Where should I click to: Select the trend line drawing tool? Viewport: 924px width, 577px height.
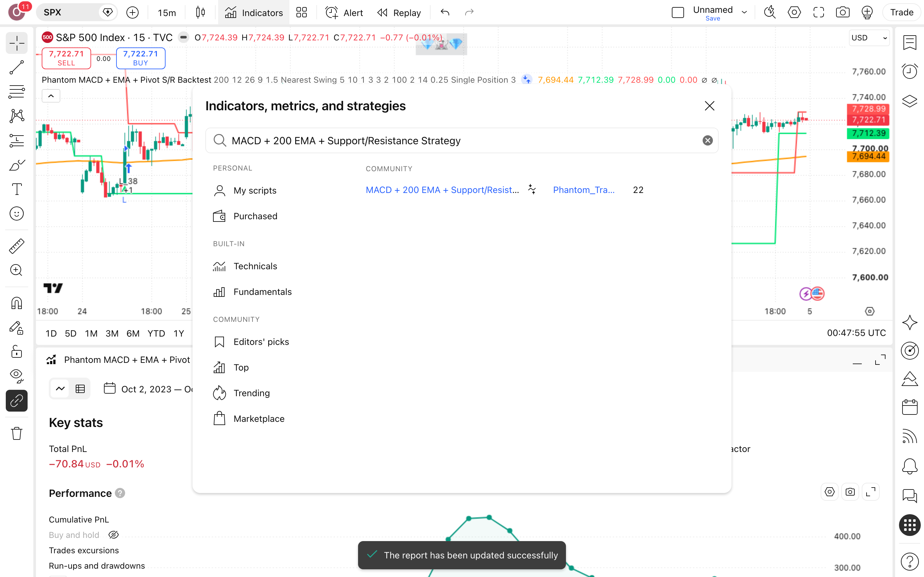point(16,67)
